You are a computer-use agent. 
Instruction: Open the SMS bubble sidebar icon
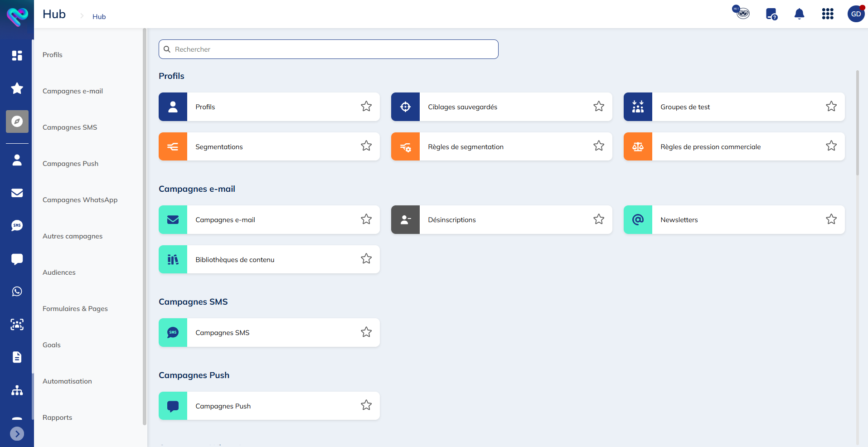pyautogui.click(x=17, y=225)
